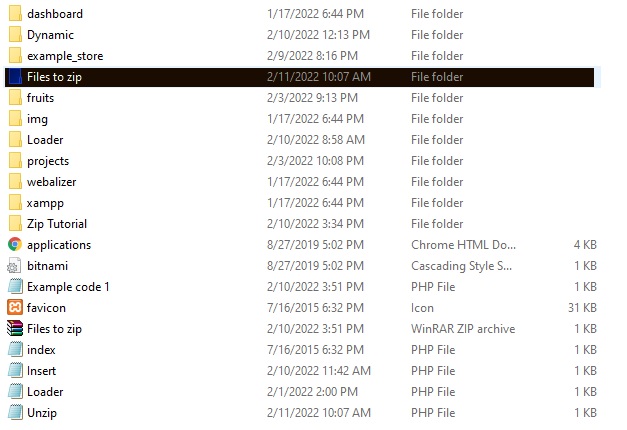Click the PHP icon next to Example code 1
Viewport: 627px width, 430px height.
tap(15, 287)
